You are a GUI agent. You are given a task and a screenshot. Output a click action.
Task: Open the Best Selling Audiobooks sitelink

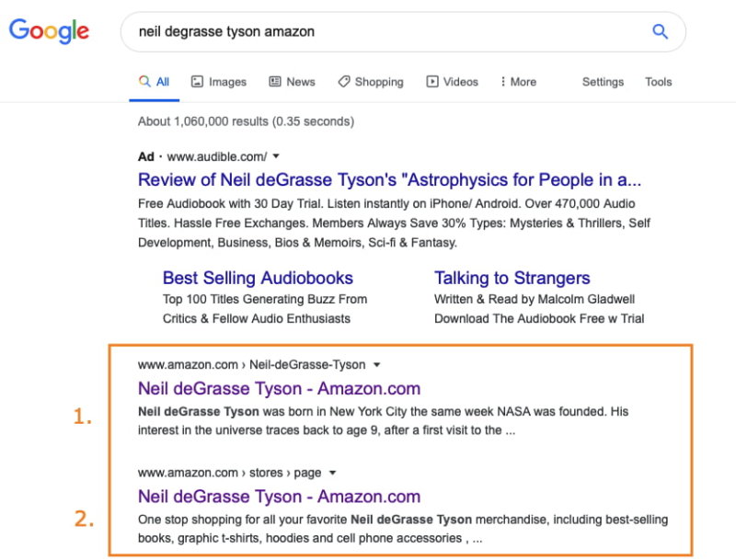point(258,278)
